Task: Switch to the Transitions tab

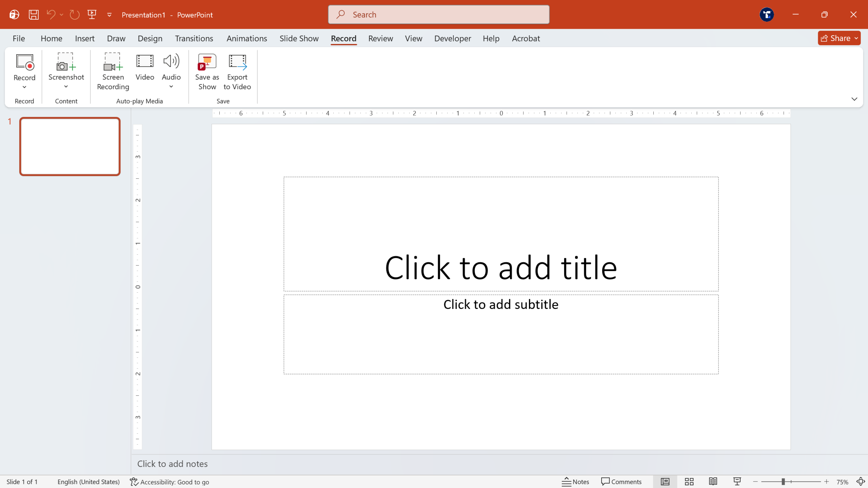Action: (x=194, y=38)
